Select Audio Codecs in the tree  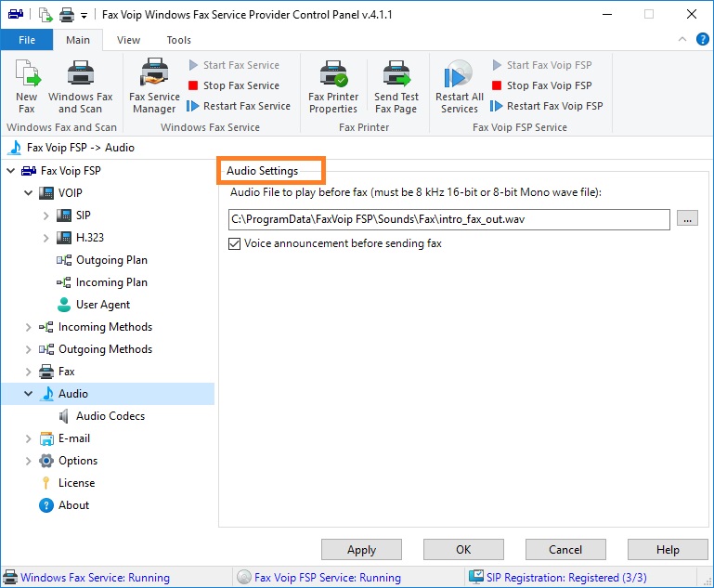pos(110,416)
